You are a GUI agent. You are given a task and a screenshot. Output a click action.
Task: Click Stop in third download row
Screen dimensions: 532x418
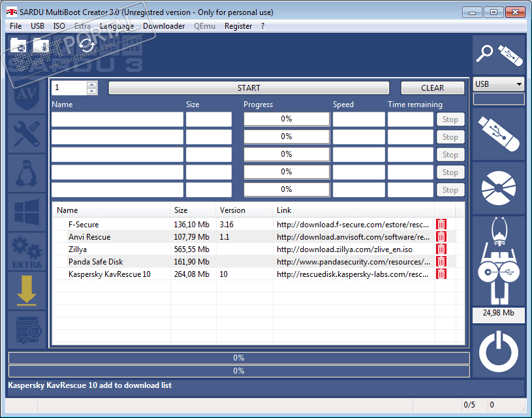tap(450, 155)
